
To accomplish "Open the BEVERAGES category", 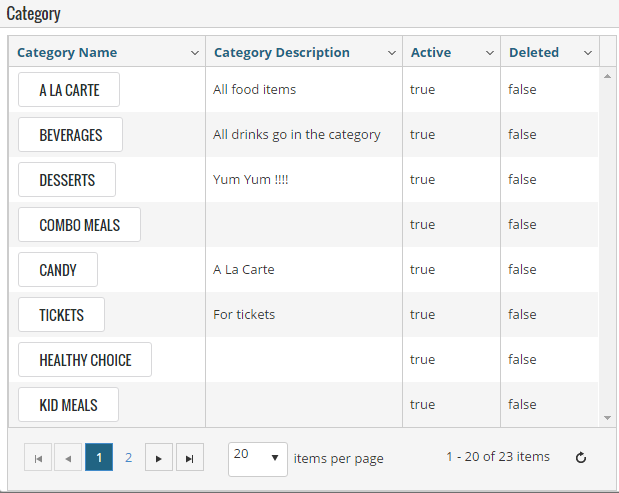I will click(x=70, y=135).
